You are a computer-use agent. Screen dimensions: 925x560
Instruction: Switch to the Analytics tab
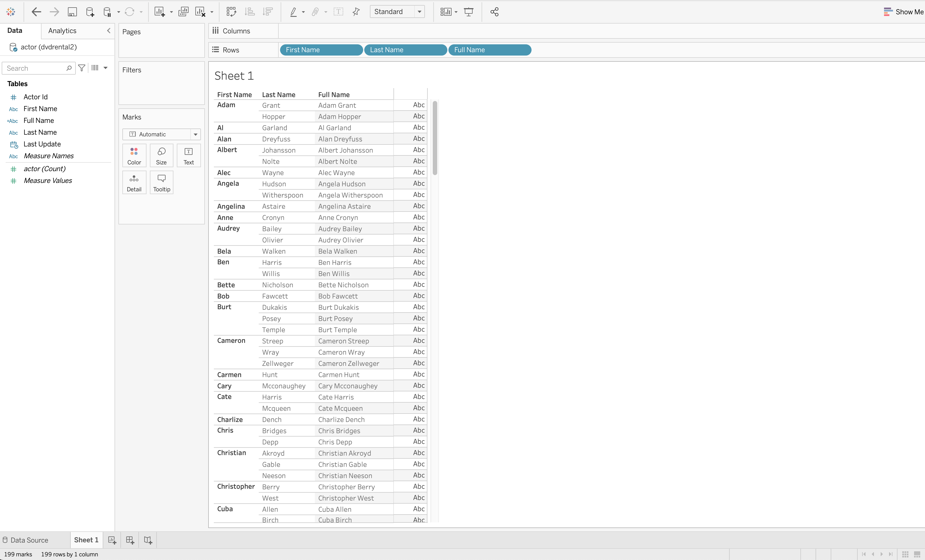coord(61,31)
